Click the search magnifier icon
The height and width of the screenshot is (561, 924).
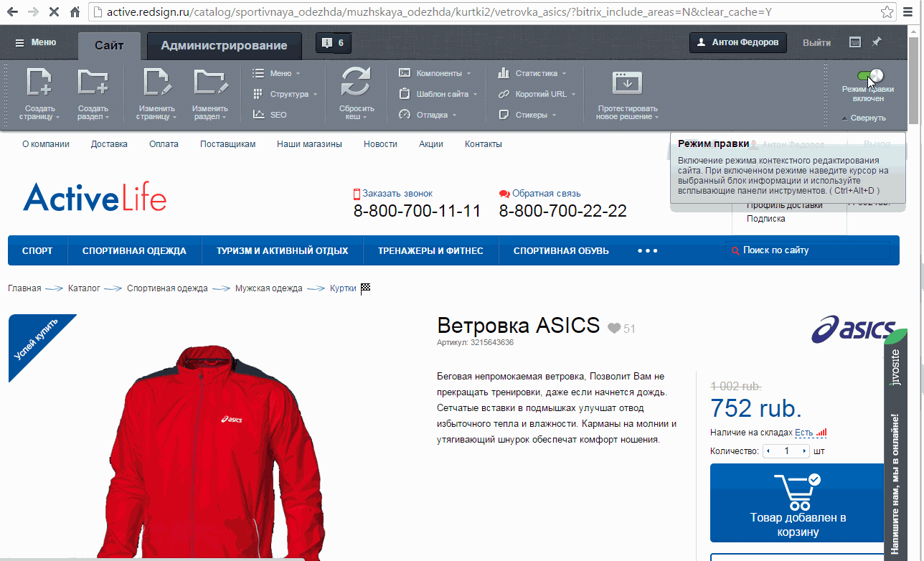pyautogui.click(x=735, y=251)
